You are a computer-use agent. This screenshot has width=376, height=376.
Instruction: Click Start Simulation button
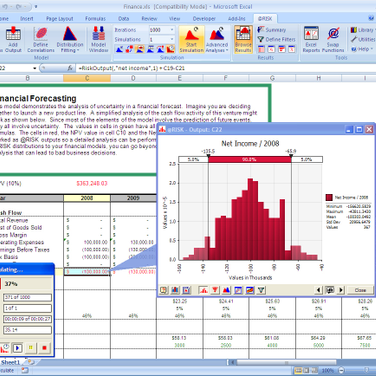tap(191, 39)
